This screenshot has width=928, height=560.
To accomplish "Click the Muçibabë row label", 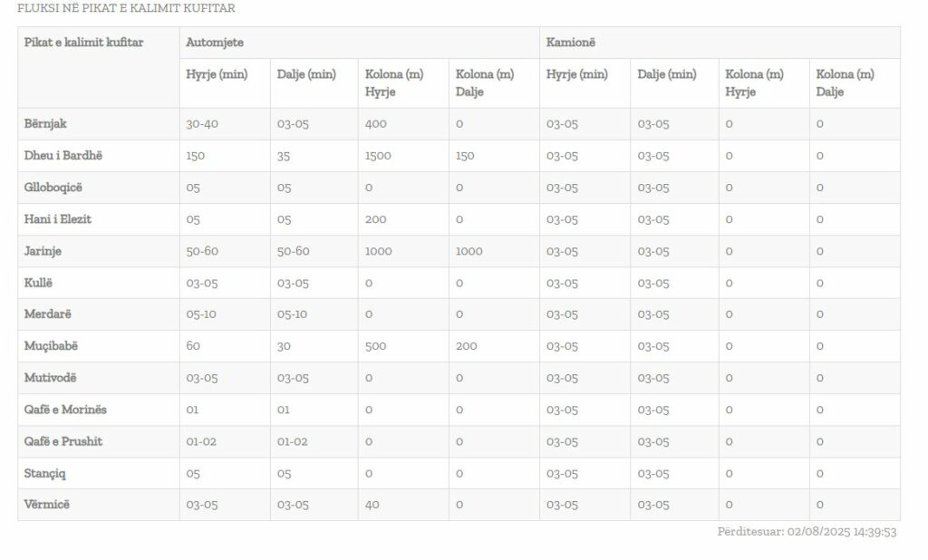I will point(51,346).
